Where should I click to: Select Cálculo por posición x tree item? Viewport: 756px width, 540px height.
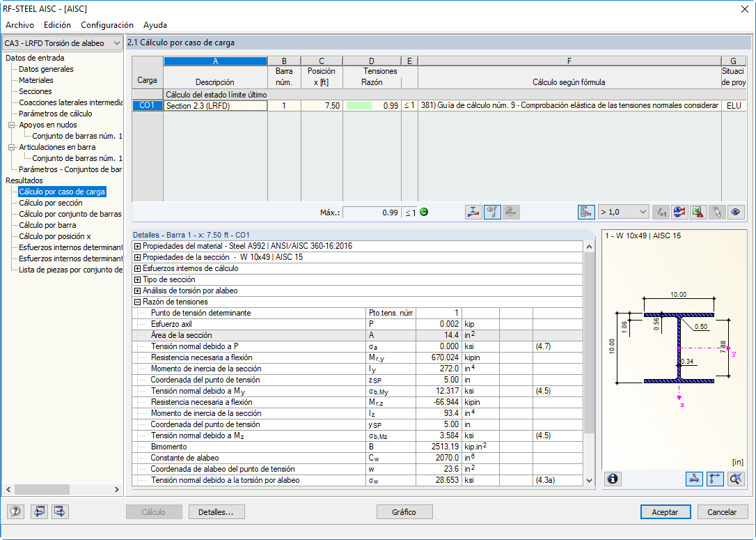[x=55, y=236]
